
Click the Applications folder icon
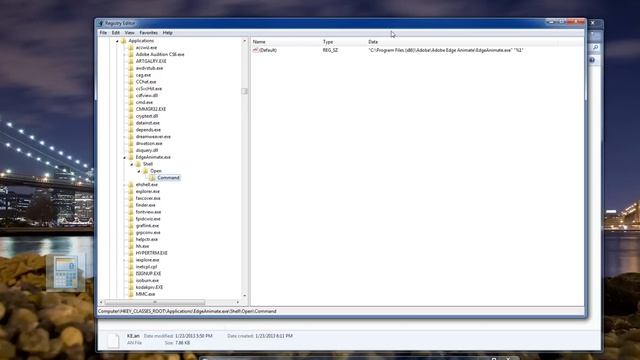[x=123, y=41]
